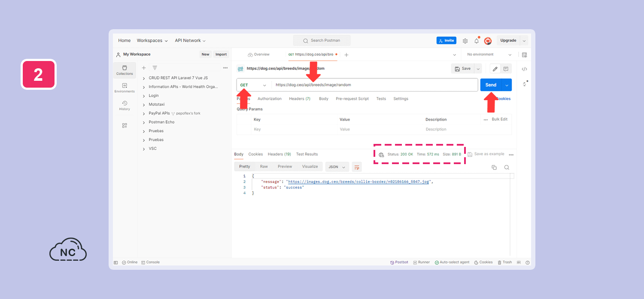Search the response with magnifier icon
Image resolution: width=644 pixels, height=299 pixels.
tap(507, 168)
